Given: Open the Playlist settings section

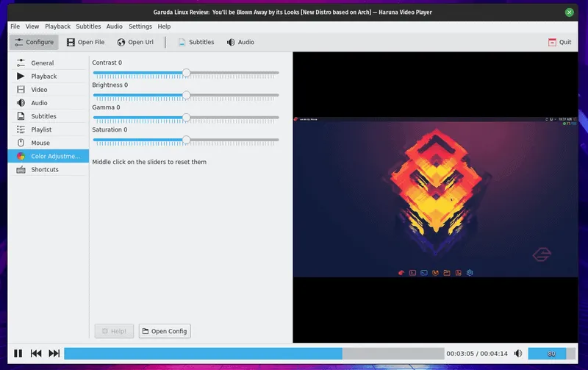Looking at the screenshot, I should coord(41,129).
